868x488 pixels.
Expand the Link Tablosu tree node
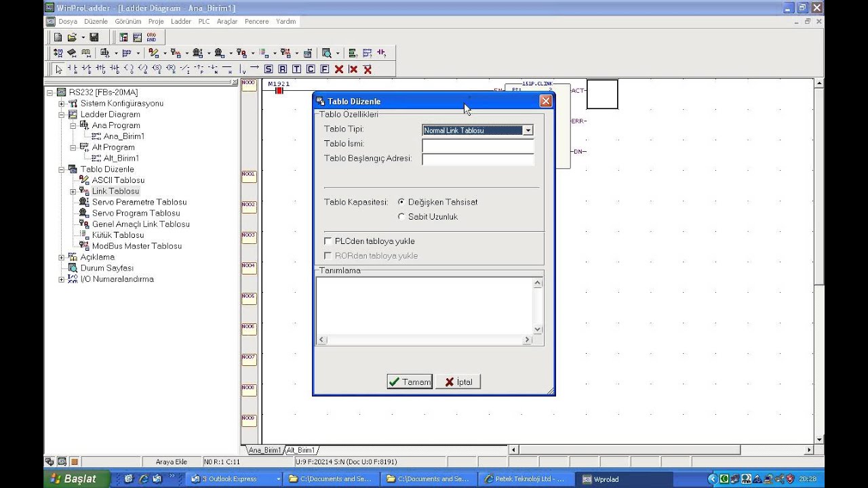[x=73, y=191]
